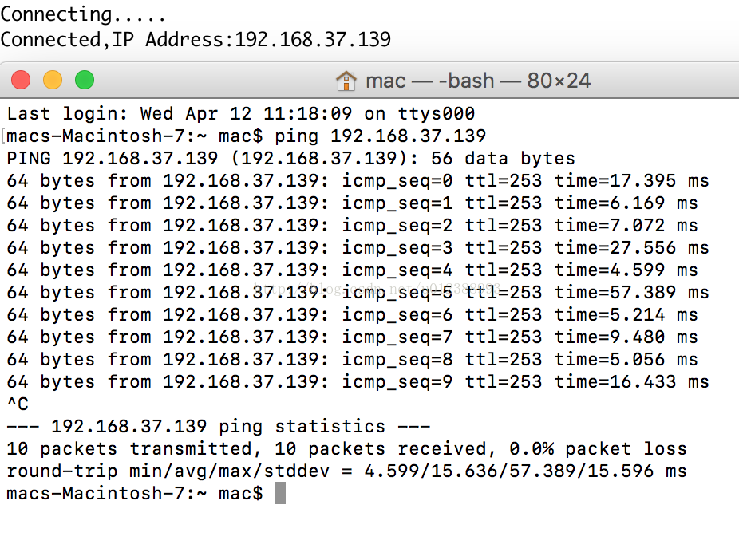Click the ^C interrupt line
Viewport: 739px width, 560px height.
[x=18, y=404]
